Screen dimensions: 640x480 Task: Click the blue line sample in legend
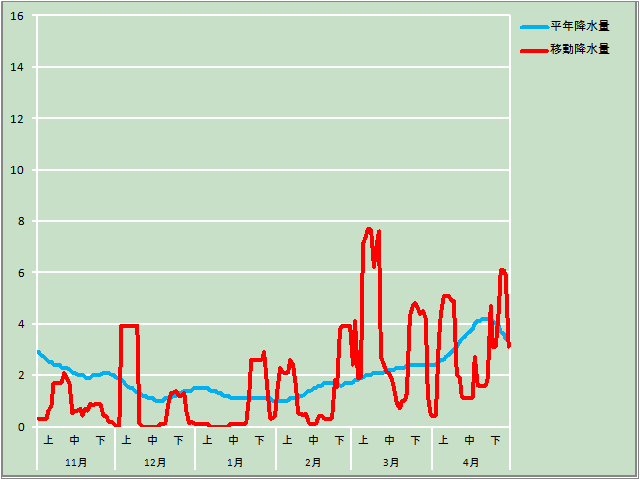[534, 27]
